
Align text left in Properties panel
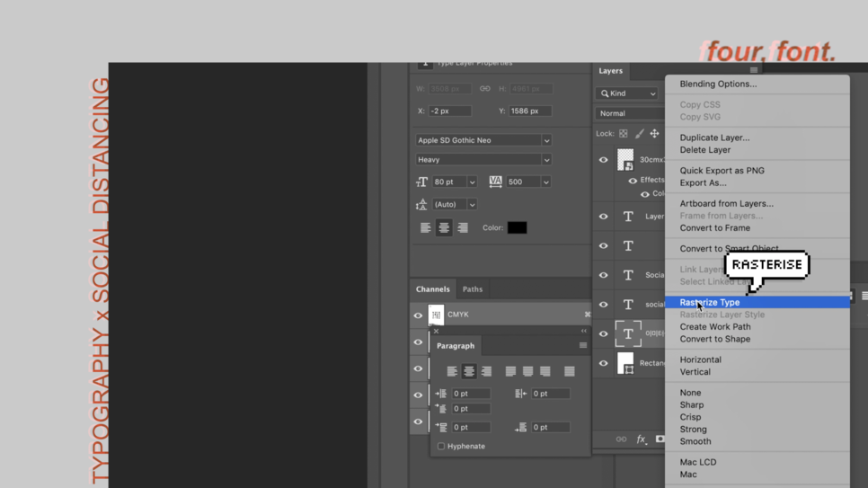point(425,227)
